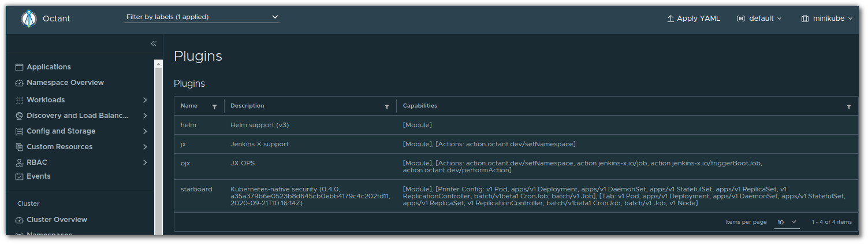Click the Events checkbox-style icon
This screenshot has width=868, height=244.
tap(19, 176)
